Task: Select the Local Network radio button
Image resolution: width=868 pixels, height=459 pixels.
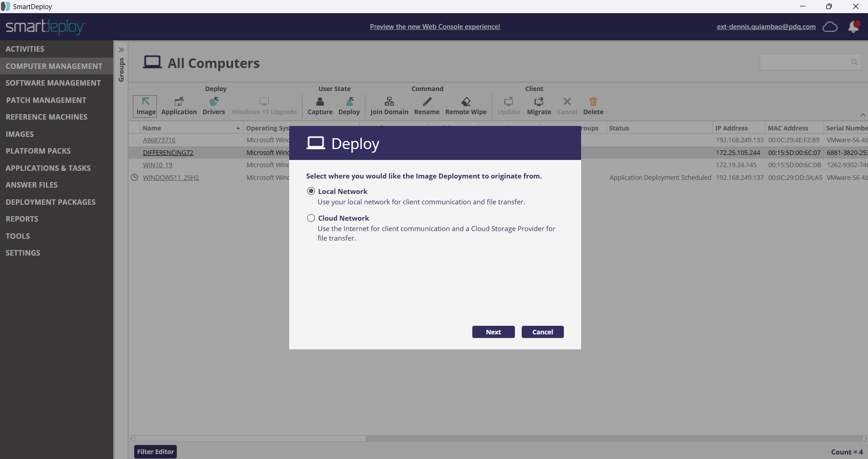Action: (311, 191)
